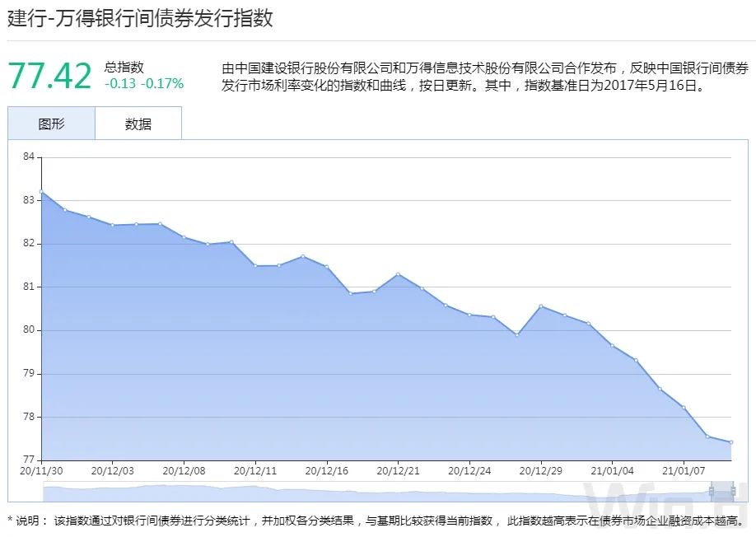Click the data point at 20/12/08
This screenshot has width=756, height=537.
click(184, 237)
